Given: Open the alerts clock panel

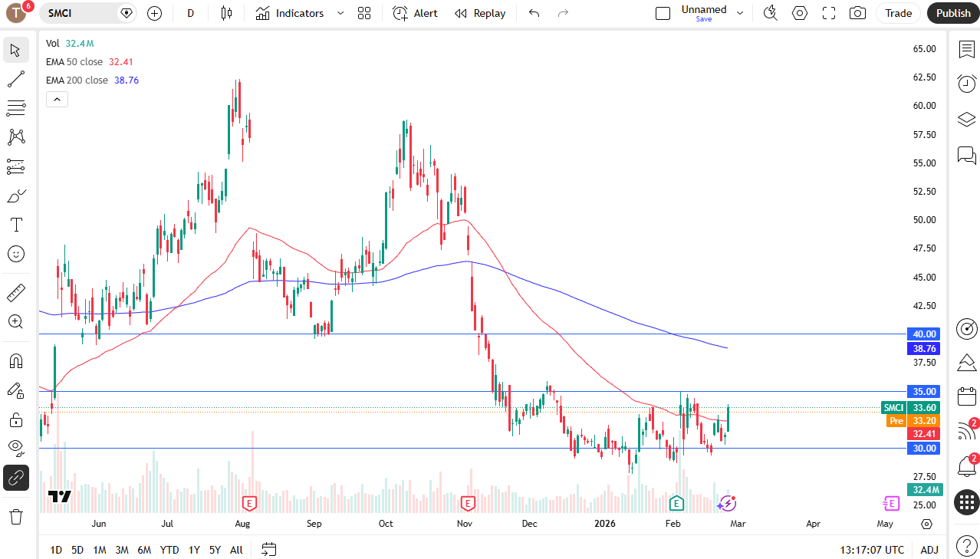Looking at the screenshot, I should click(x=966, y=84).
